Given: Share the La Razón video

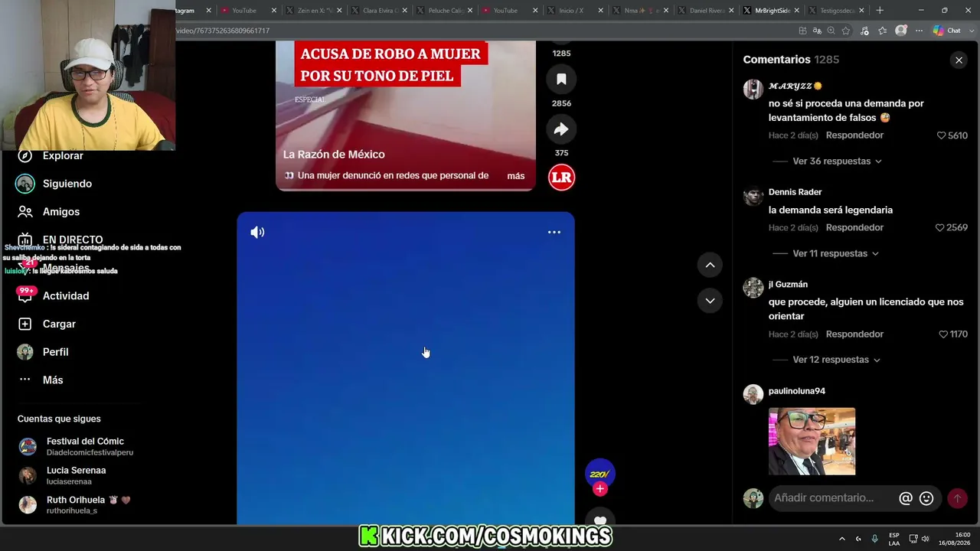Looking at the screenshot, I should pos(561,129).
